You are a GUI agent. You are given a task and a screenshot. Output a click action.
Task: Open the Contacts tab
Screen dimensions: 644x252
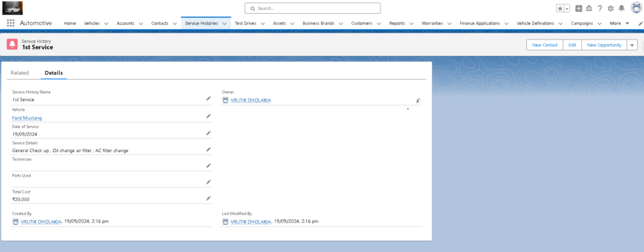coord(160,23)
